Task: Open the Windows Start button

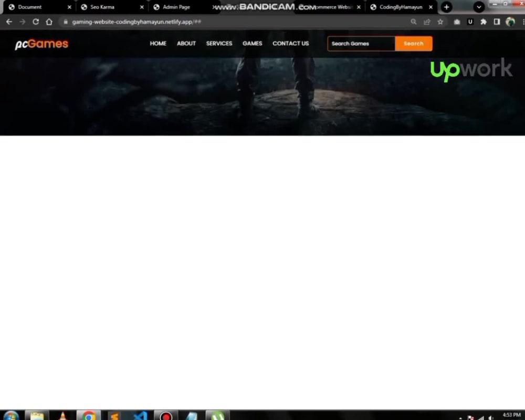Action: [11, 416]
